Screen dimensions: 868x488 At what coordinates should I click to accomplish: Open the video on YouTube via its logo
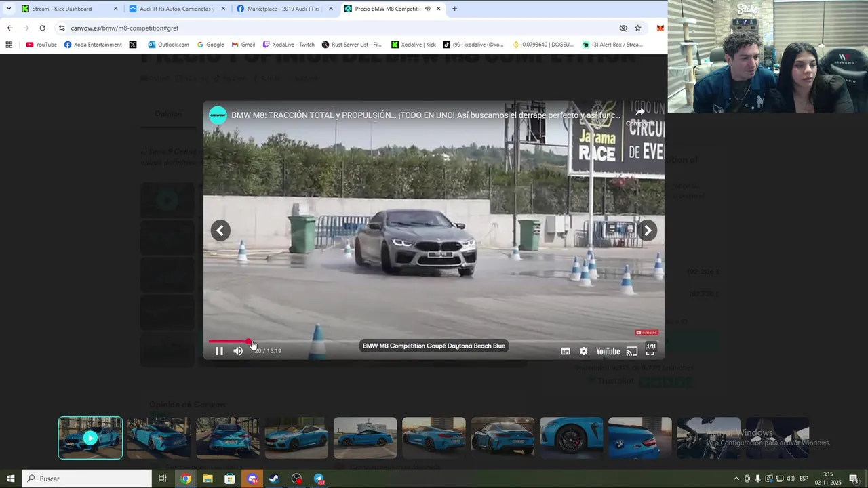click(x=608, y=351)
